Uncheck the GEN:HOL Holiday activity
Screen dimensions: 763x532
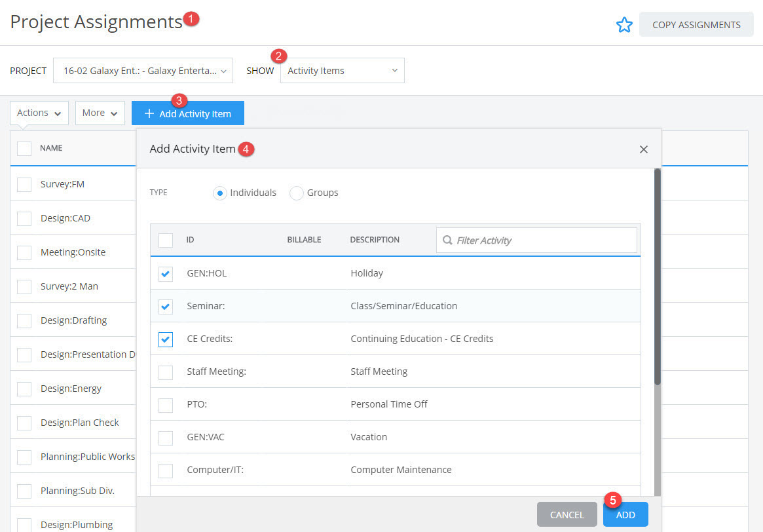[166, 274]
